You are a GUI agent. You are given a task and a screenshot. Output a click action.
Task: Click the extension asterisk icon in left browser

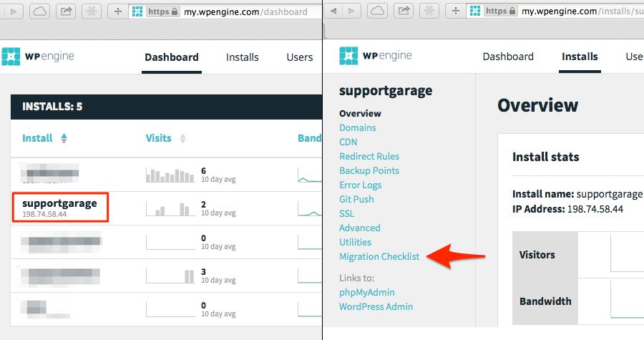(x=92, y=11)
